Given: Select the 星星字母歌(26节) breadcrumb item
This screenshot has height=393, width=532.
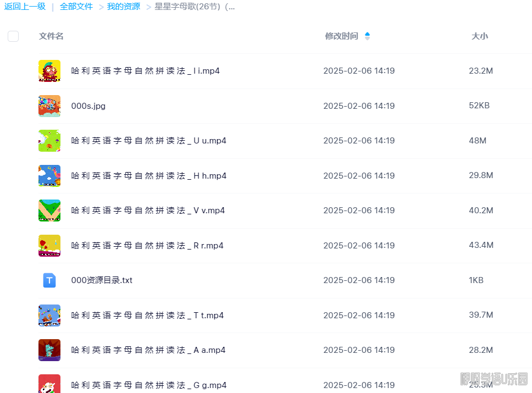Looking at the screenshot, I should (195, 7).
